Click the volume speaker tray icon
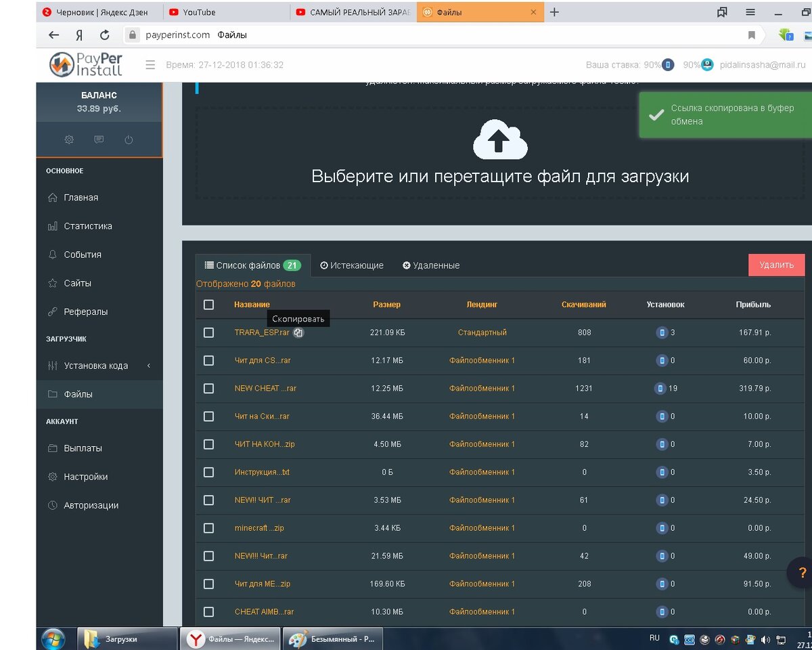Screen dimensions: 812x650 765,638
